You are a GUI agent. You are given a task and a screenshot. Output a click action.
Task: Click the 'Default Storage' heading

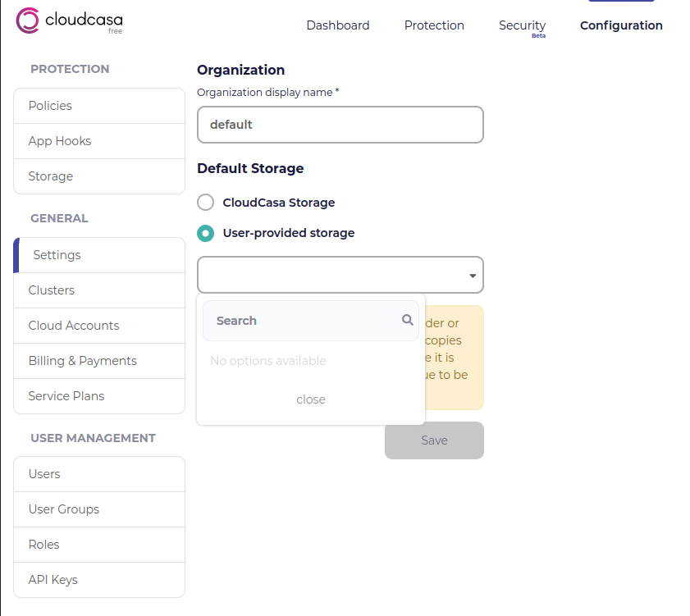click(x=250, y=168)
